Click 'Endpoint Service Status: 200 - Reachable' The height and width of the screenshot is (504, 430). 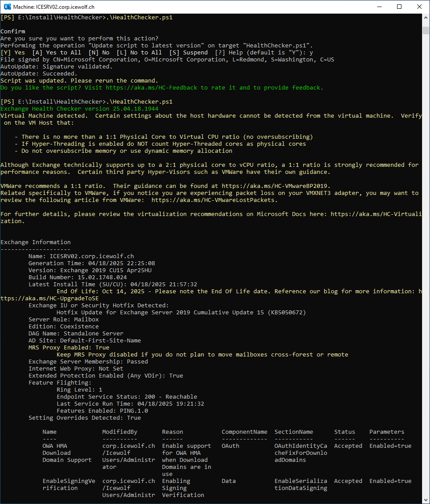127,397
